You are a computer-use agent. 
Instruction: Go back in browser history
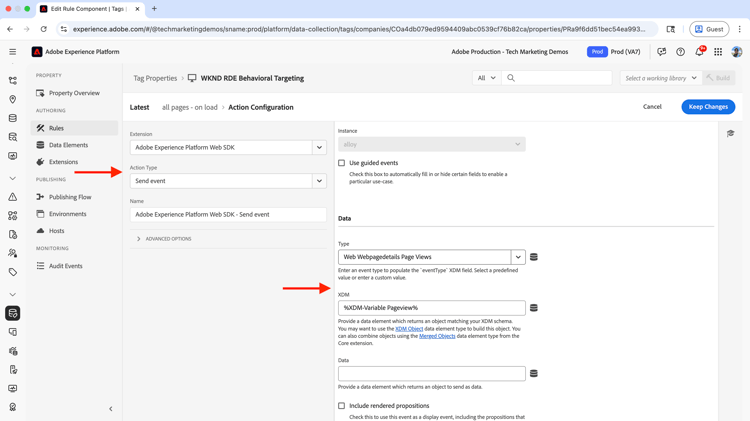click(10, 29)
